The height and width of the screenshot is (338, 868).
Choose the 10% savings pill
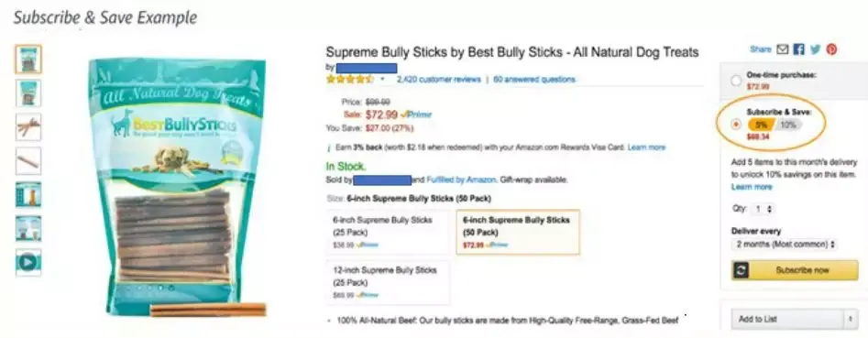click(x=788, y=125)
